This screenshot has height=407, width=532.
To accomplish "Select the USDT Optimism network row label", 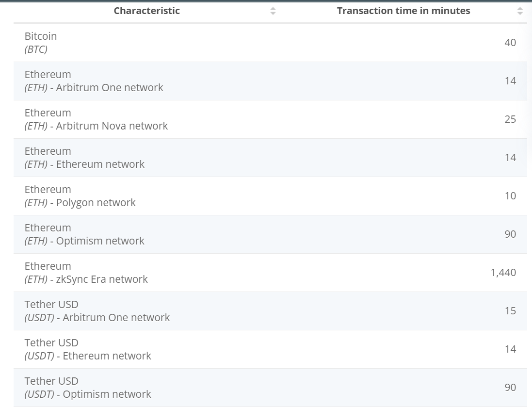I will tap(88, 388).
